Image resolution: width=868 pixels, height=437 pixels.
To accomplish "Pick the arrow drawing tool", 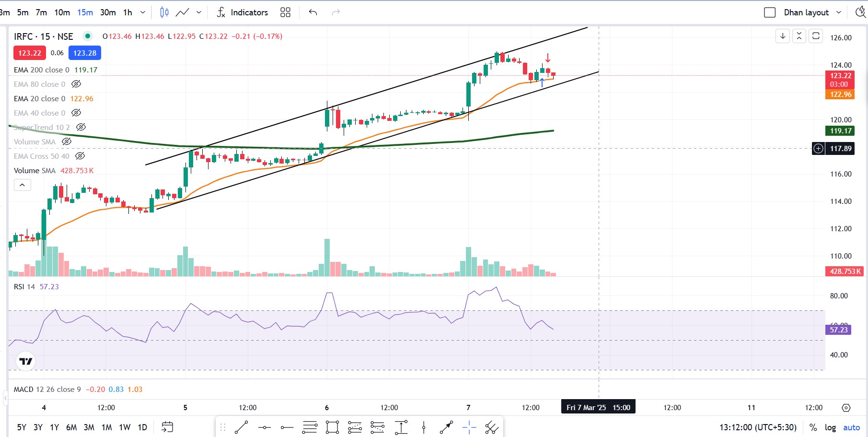I will coord(446,427).
